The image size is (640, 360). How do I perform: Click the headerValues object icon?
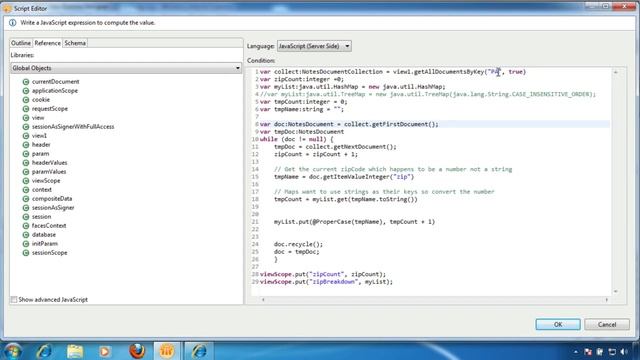(x=26, y=162)
